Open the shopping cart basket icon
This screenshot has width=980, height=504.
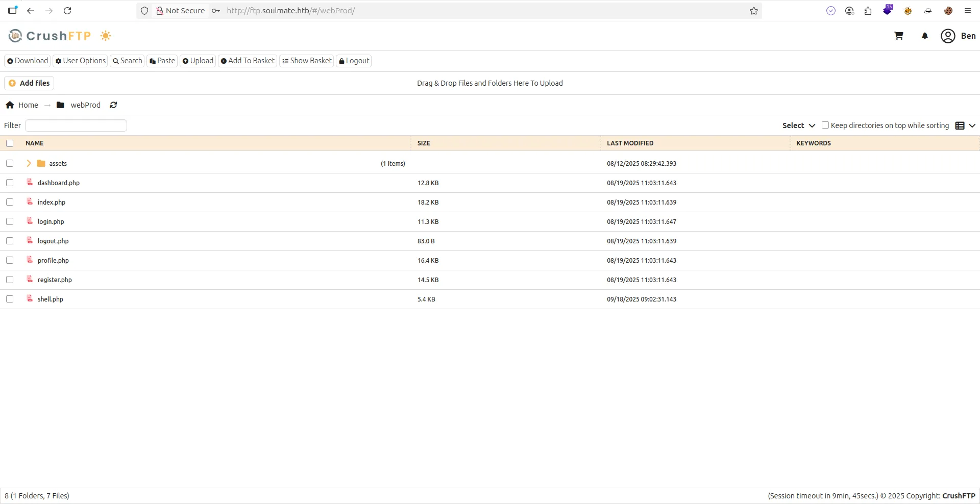pos(899,36)
